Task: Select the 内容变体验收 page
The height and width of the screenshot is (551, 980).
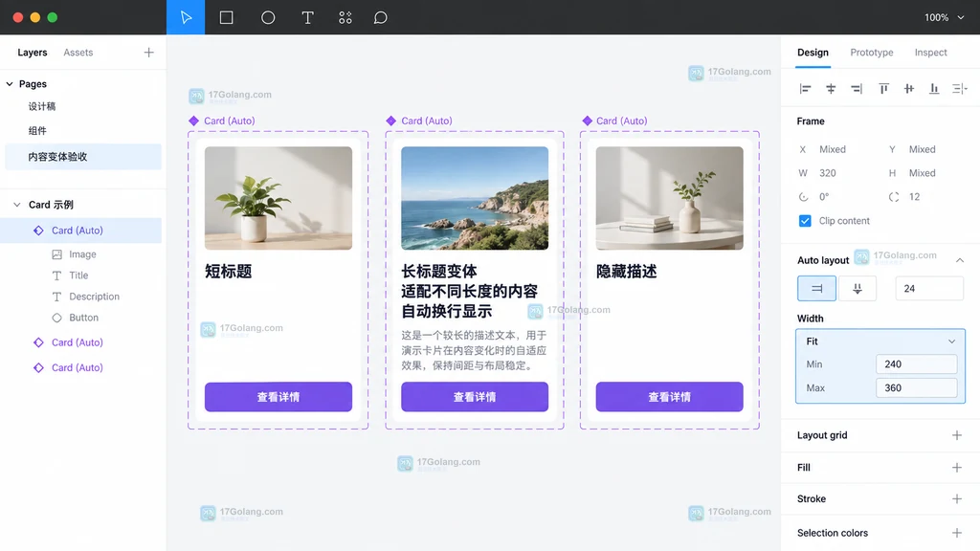Action: click(83, 157)
